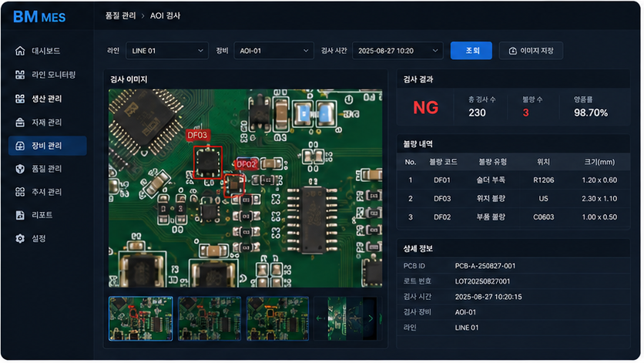The width and height of the screenshot is (644, 363).
Task: Click the 자재 관리 box icon
Action: click(x=20, y=123)
